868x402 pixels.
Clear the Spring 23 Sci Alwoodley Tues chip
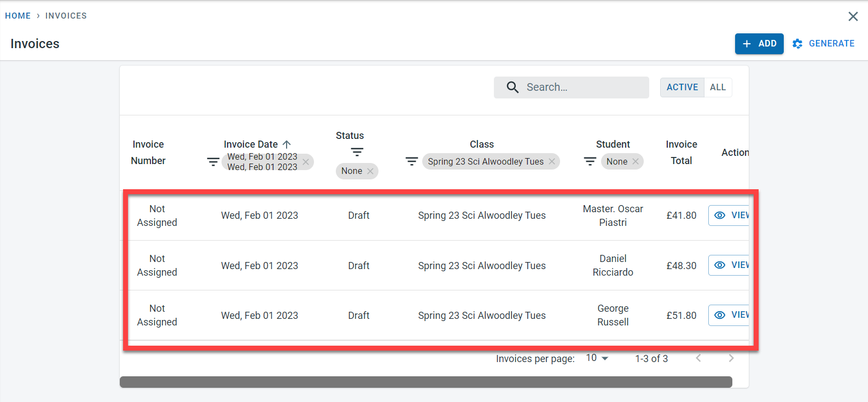552,161
